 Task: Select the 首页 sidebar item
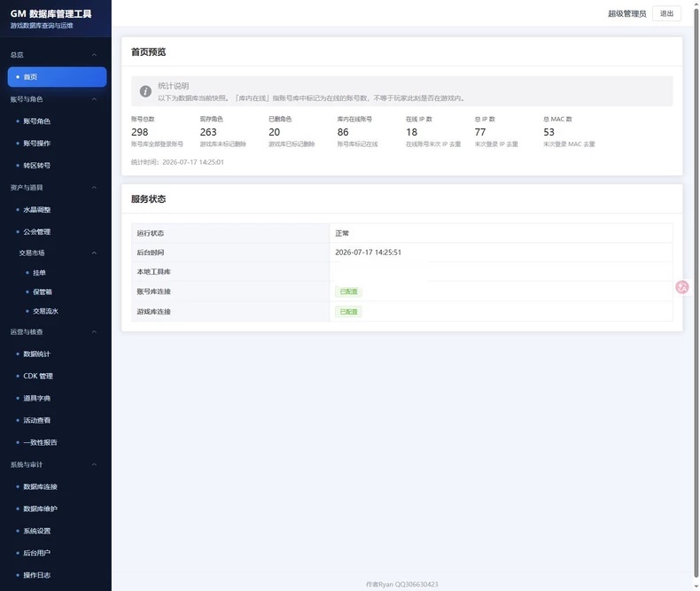tap(57, 77)
